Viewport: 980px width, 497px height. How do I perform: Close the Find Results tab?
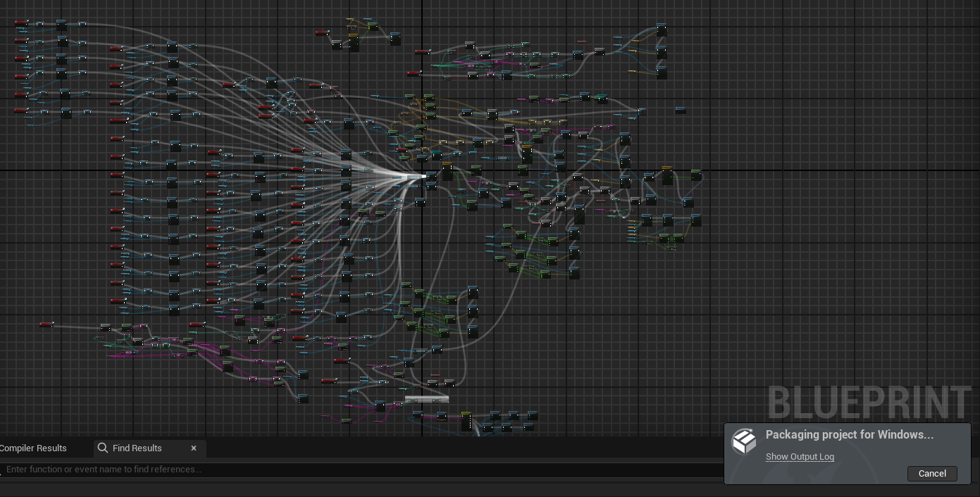194,448
